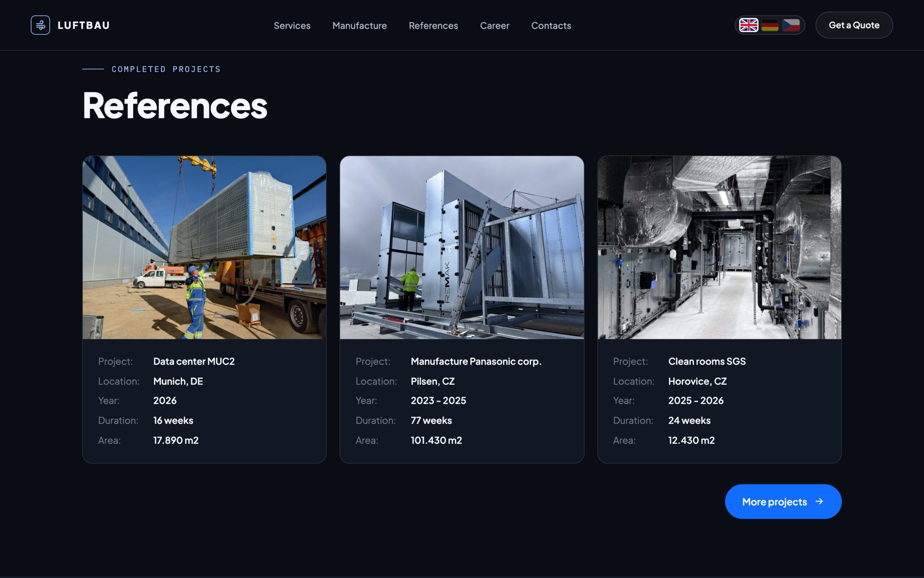Viewport: 924px width, 578px height.
Task: Click the 24 weeks duration value
Action: [x=689, y=420]
